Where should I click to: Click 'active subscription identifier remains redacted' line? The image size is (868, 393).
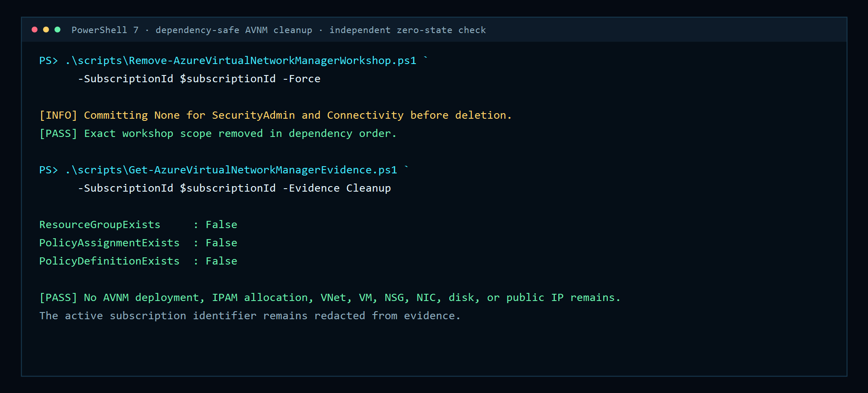[250, 316]
